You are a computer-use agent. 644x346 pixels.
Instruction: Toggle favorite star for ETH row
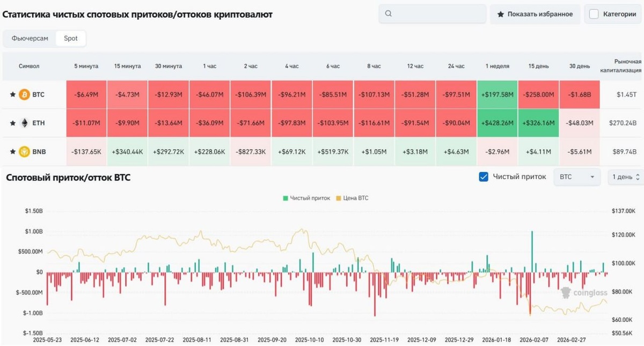click(12, 123)
